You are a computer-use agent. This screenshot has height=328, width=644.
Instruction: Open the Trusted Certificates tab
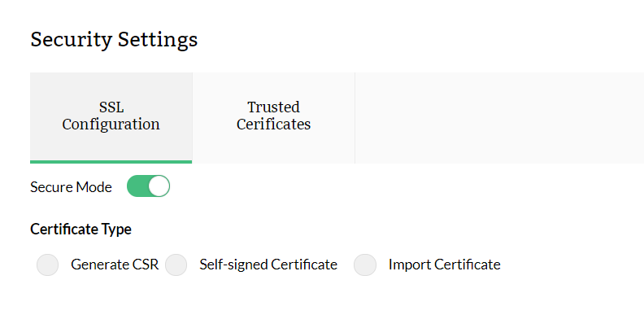point(273,116)
